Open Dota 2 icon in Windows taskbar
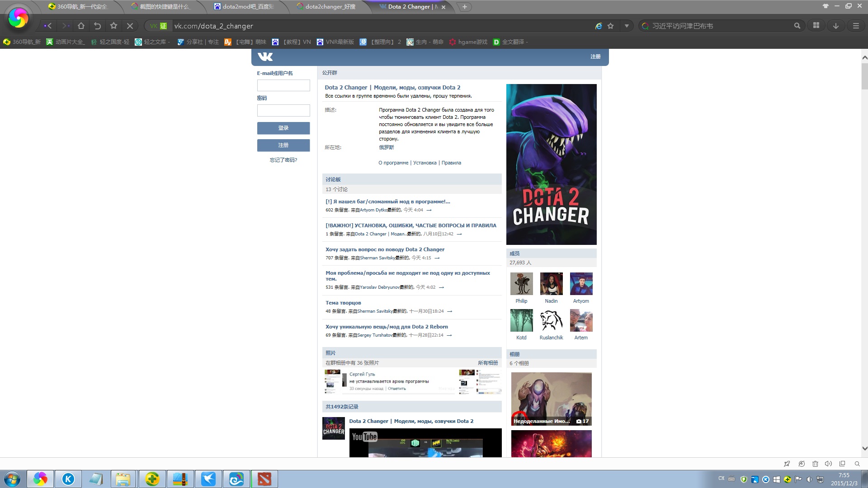Screen dimensions: 868x488 [264, 479]
